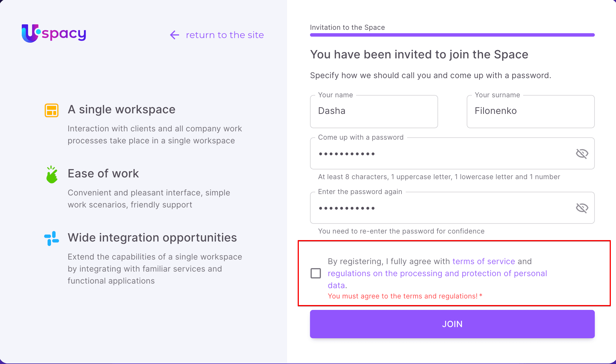
Task: Click the back arrow icon
Action: 174,35
